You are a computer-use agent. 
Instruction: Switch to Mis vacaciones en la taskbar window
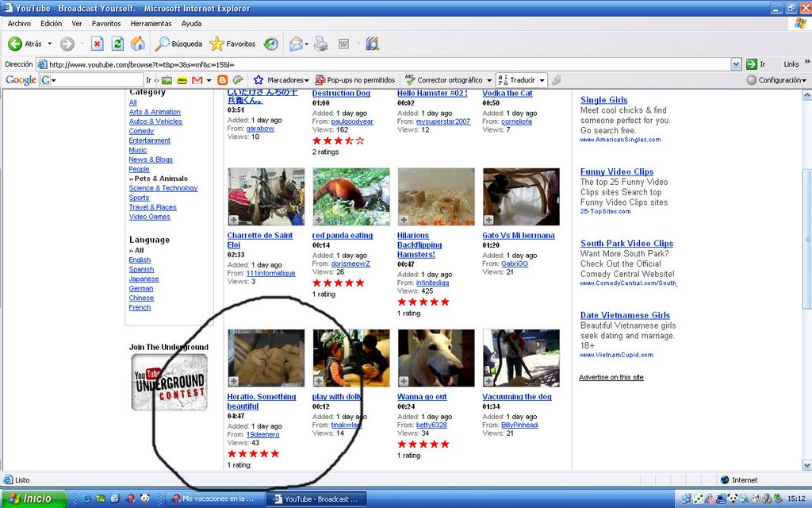click(x=213, y=498)
